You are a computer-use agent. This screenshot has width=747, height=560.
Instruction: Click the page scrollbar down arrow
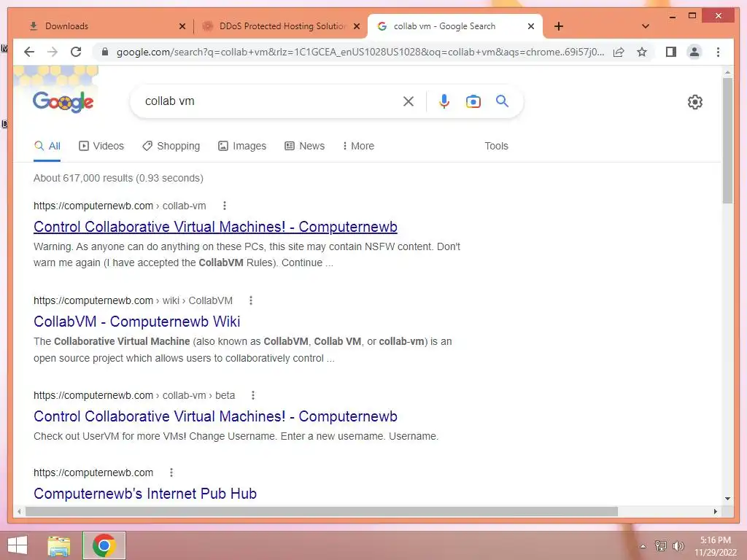click(727, 499)
